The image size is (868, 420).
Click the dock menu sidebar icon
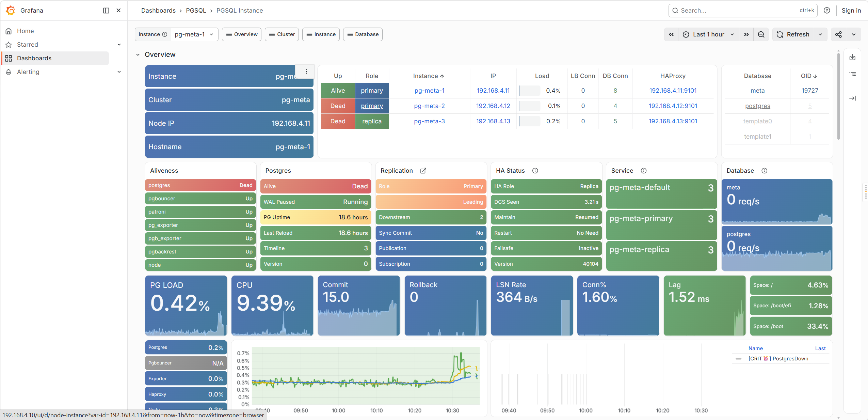pyautogui.click(x=106, y=11)
